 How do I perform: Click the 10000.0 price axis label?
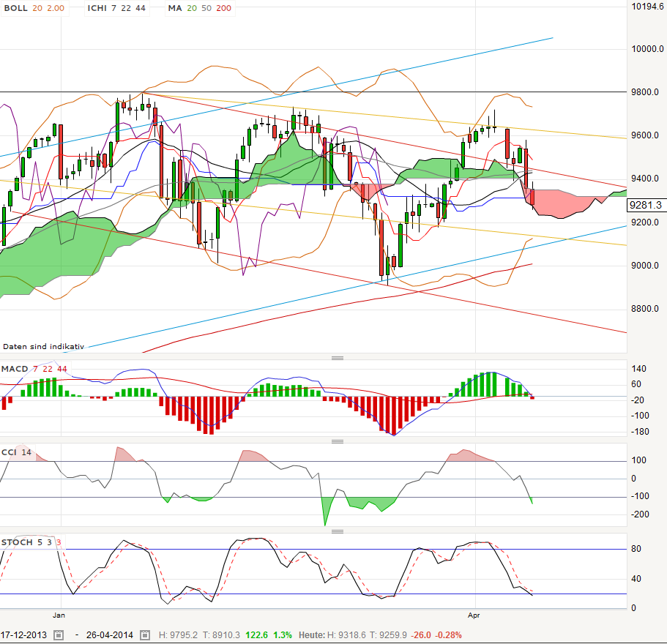(647, 49)
